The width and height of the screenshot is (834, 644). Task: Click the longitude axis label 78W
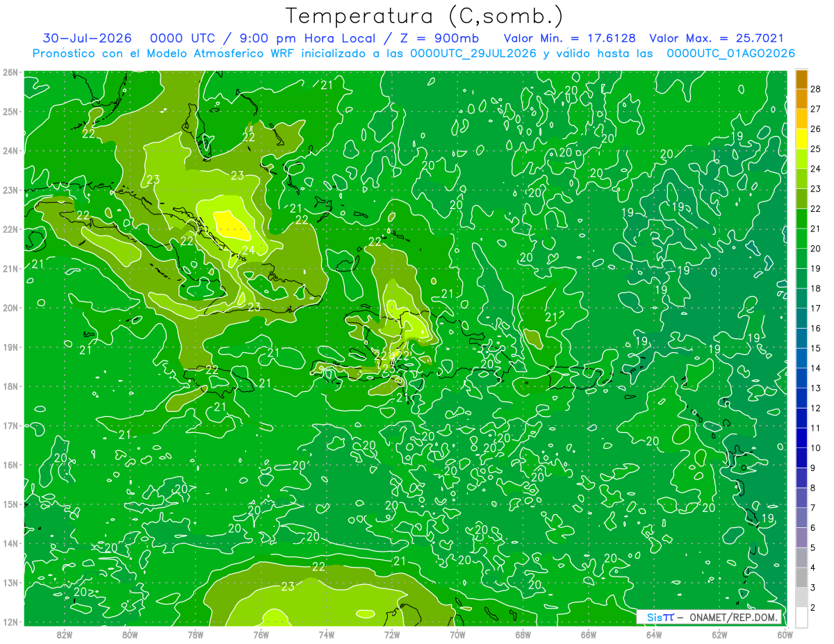coord(195,634)
